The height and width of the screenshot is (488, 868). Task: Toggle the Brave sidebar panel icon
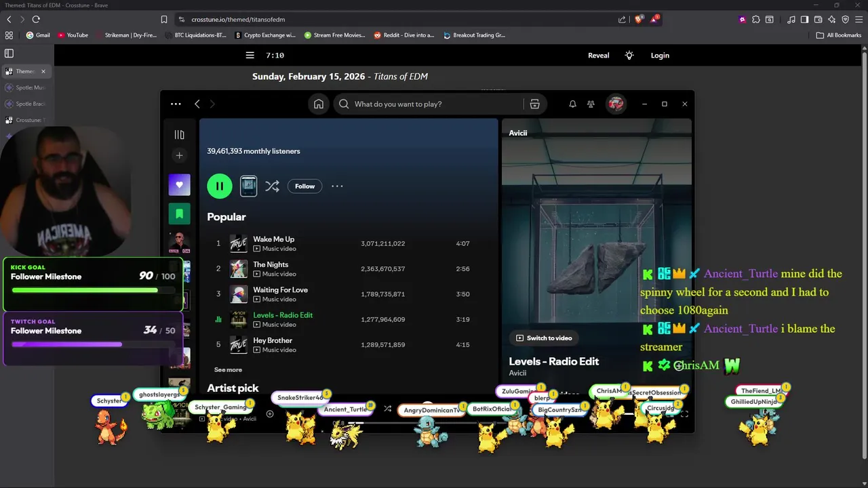(804, 20)
